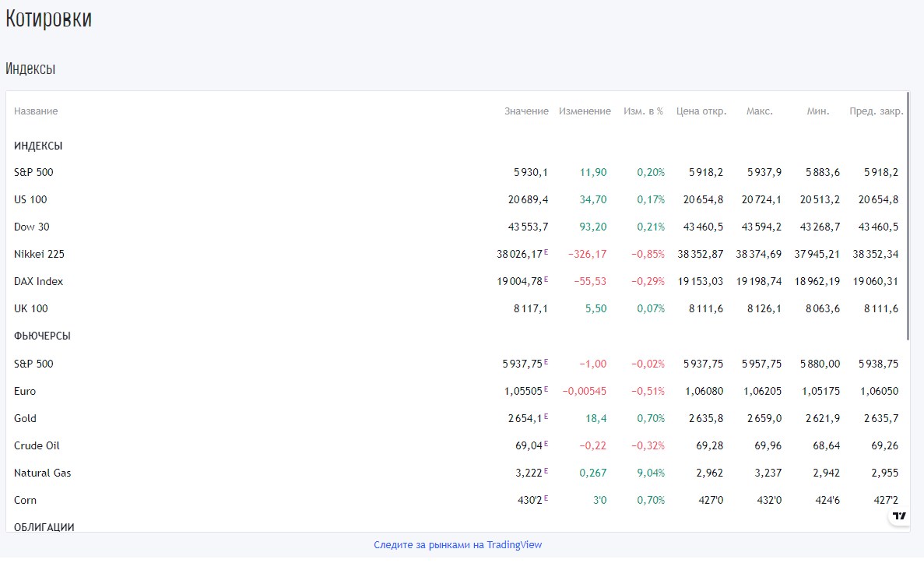Click the E marker beside Nikkei 225 value
The width and height of the screenshot is (924, 563).
coord(546,252)
